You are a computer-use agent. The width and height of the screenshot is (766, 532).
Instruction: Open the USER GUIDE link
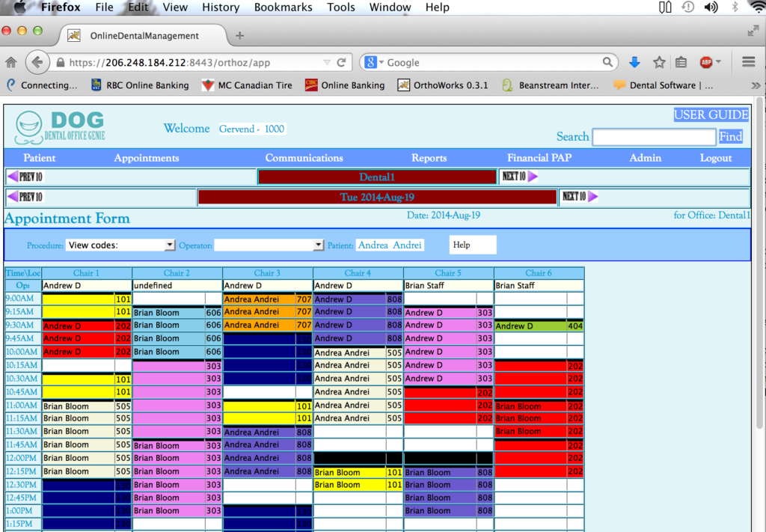pyautogui.click(x=711, y=114)
